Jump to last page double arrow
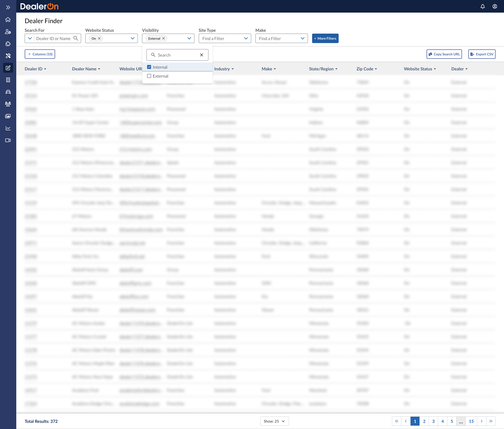504x429 pixels. pos(491,421)
